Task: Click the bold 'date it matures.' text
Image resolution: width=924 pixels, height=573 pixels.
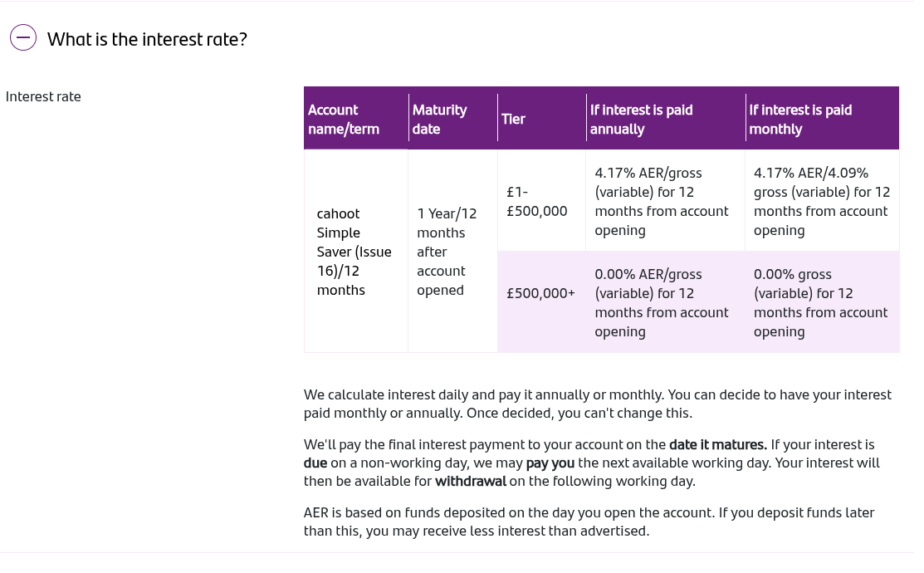Action: (x=718, y=444)
